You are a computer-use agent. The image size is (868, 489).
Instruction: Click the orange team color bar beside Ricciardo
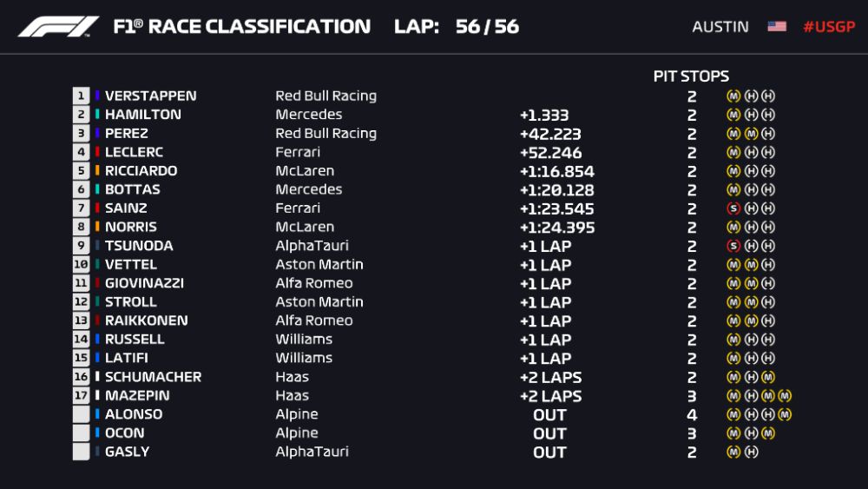tap(98, 171)
